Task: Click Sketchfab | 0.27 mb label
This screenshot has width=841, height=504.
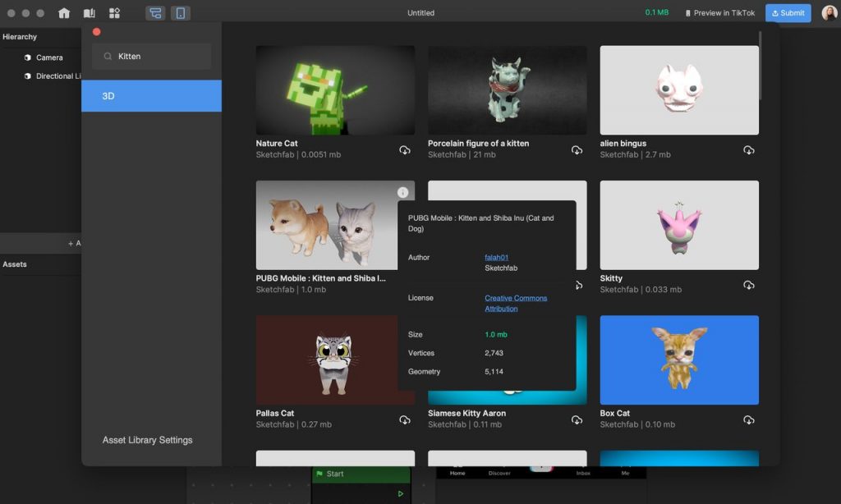Action: pos(294,424)
